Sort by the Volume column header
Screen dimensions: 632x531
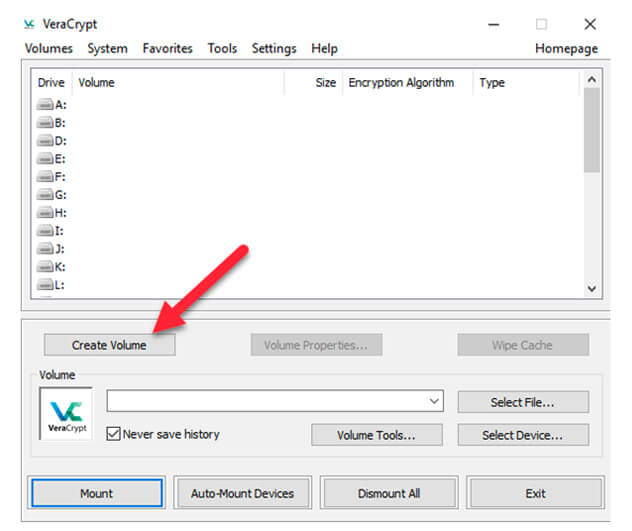(x=179, y=83)
